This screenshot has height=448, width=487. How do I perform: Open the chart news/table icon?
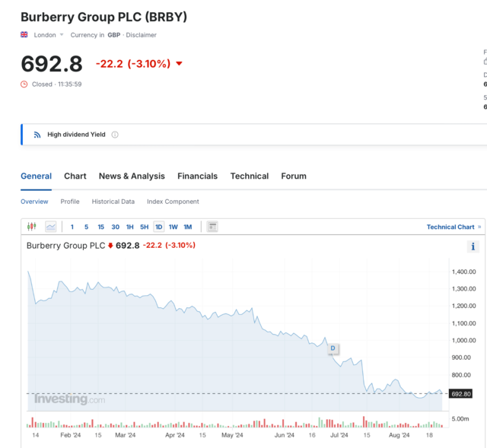click(x=212, y=227)
